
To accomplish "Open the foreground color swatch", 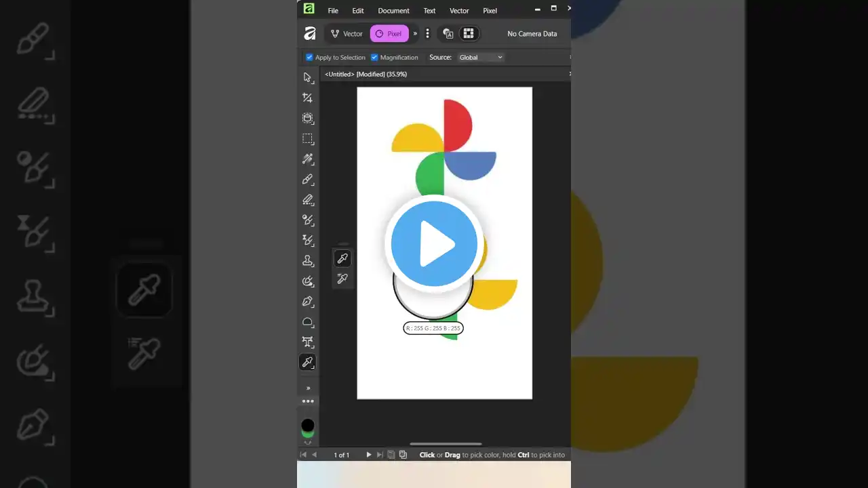I will click(x=308, y=424).
